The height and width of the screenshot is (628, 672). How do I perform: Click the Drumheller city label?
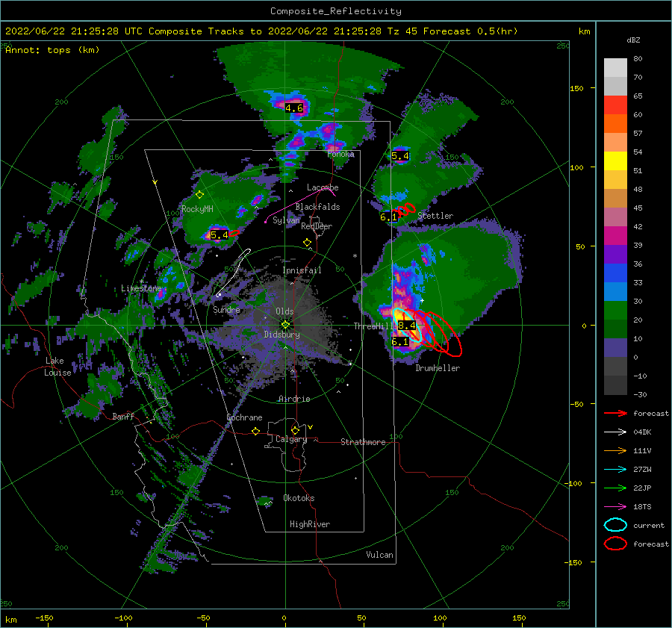click(x=438, y=368)
